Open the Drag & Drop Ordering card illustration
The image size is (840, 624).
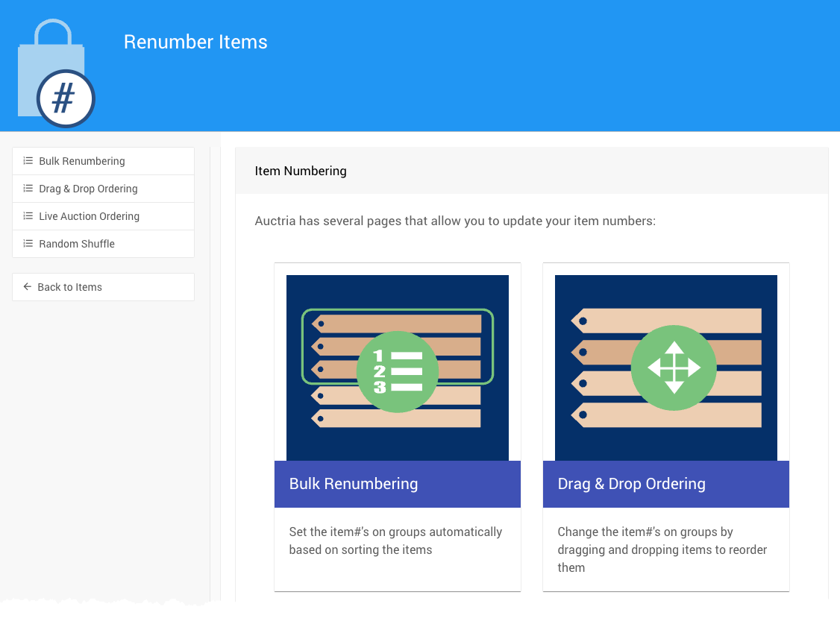(665, 294)
